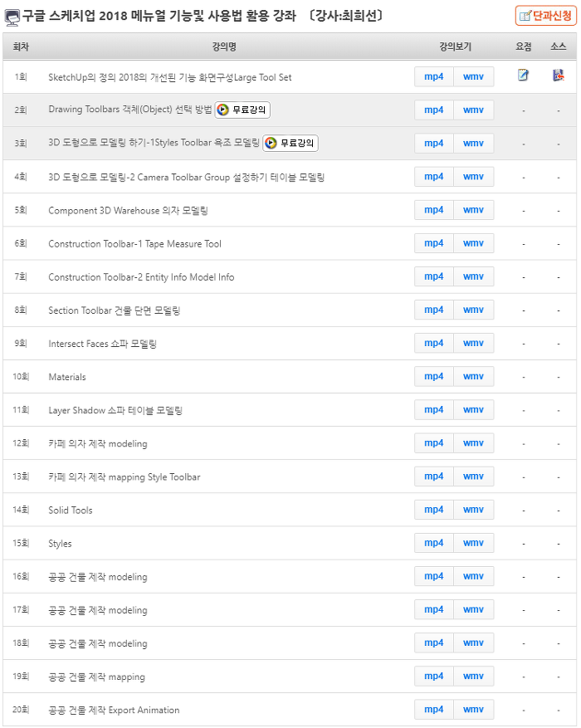Play lecture 12 카페 의자 modeling mp4
581x728 pixels.
click(434, 443)
